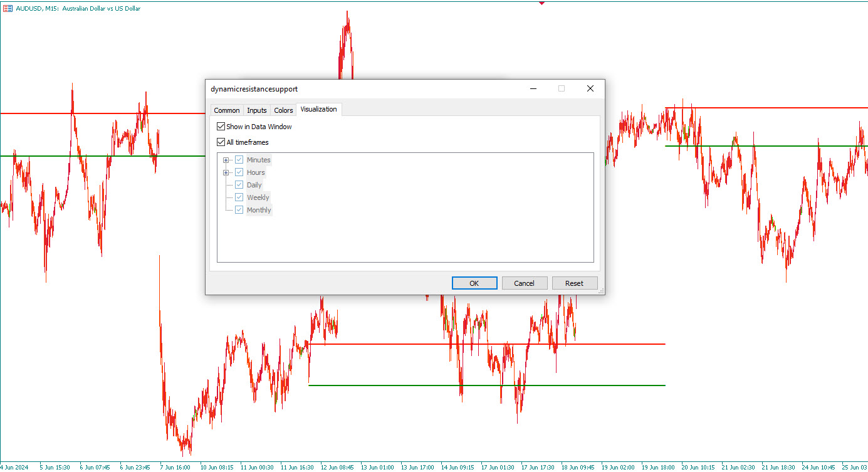This screenshot has height=472, width=868.
Task: Toggle the Weekly timeframe checkbox
Action: [x=239, y=197]
